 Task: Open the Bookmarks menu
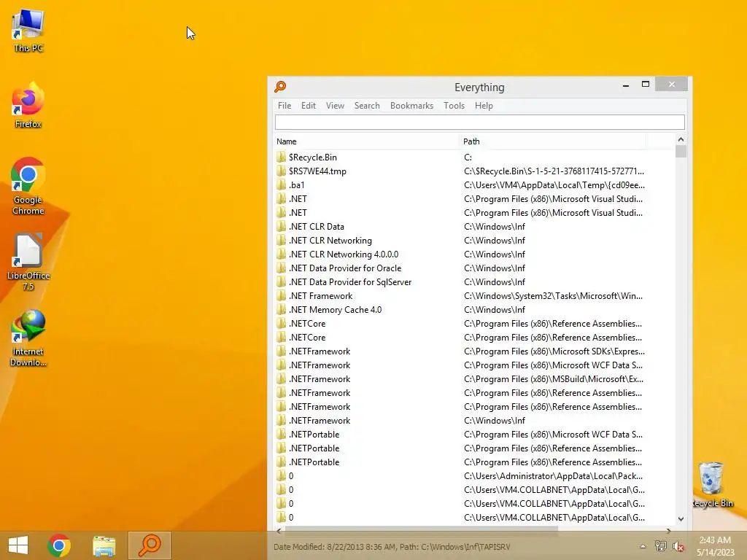click(411, 106)
